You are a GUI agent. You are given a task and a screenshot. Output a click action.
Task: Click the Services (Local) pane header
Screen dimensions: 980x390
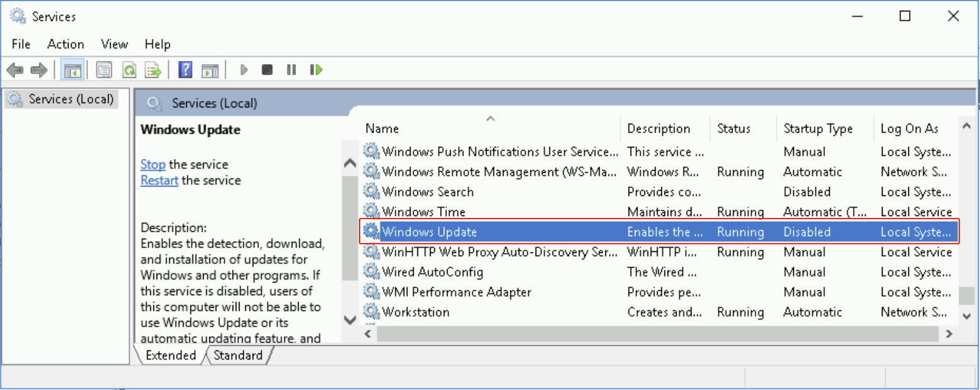click(x=214, y=103)
